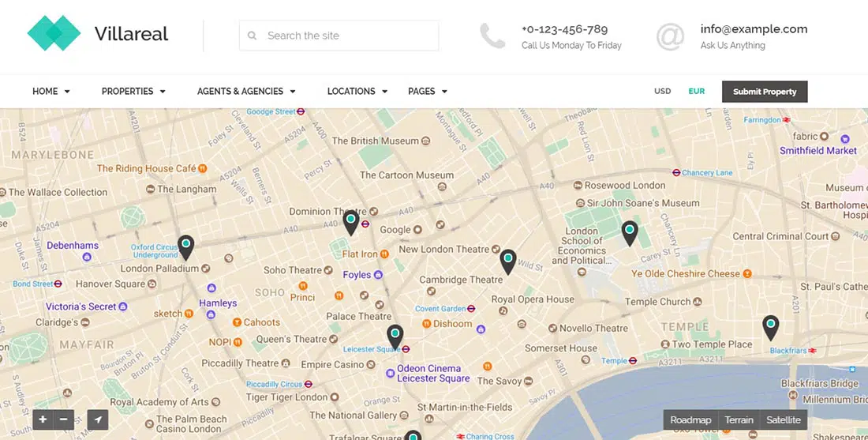Click the Submit Property button

765,92
